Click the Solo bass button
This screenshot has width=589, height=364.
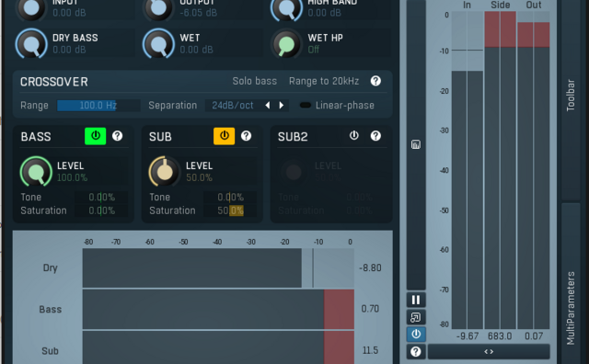(254, 81)
